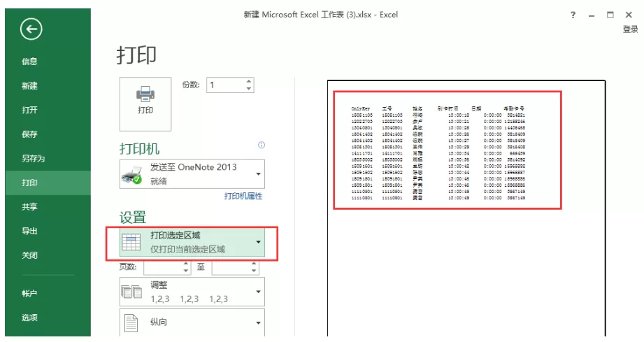Click the print selection table icon

point(131,241)
